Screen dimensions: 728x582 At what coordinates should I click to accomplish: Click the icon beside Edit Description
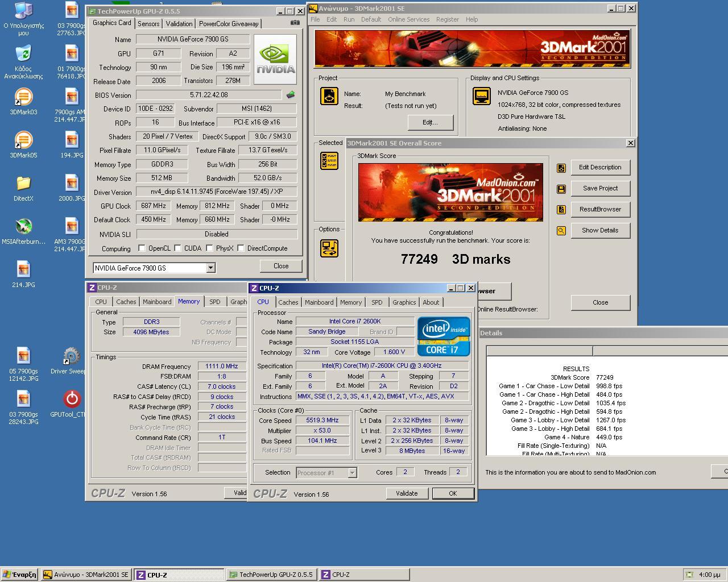pos(561,168)
